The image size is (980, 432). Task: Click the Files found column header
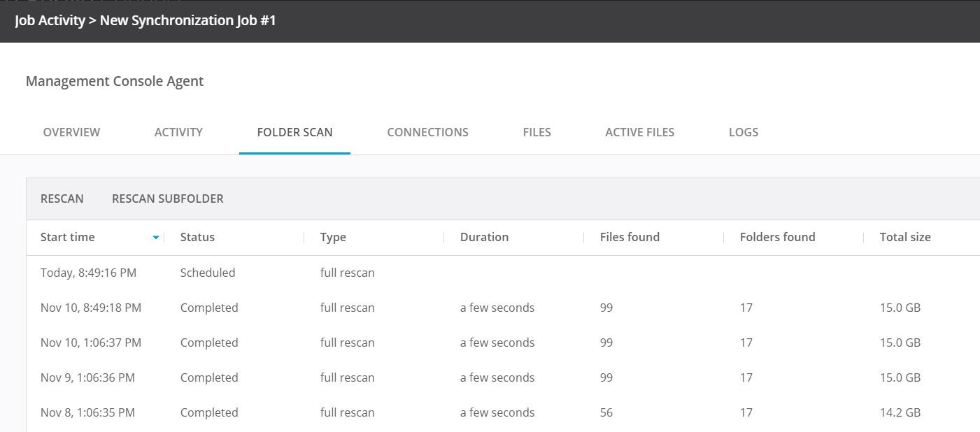[630, 237]
